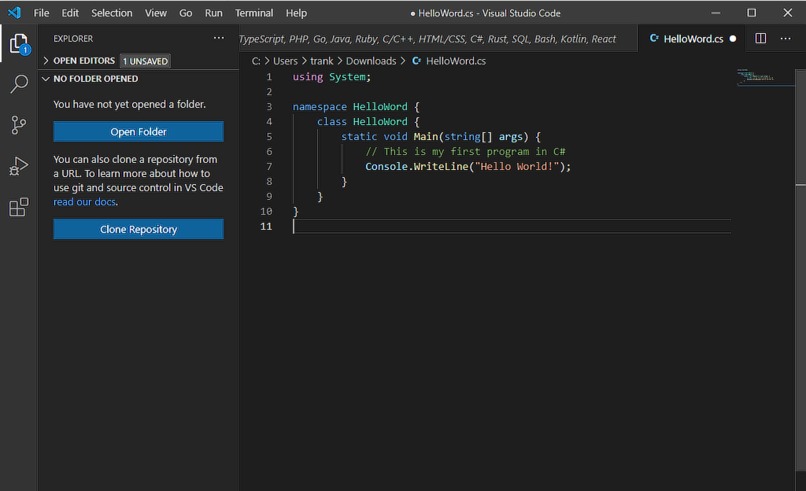Click the editor vertical scrollbar

(800, 270)
